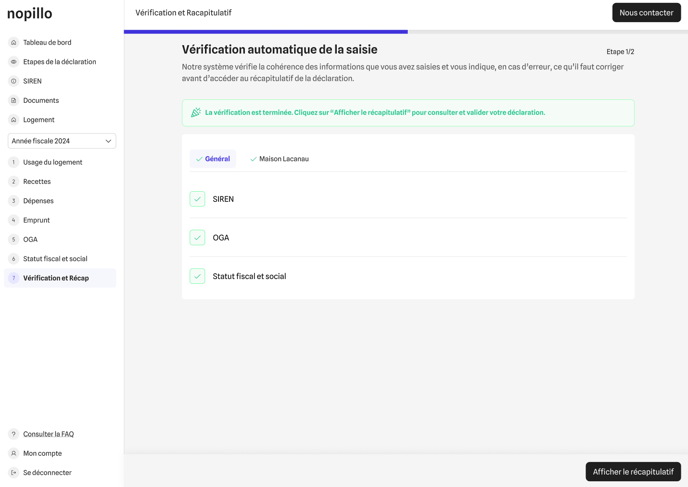Select the Général tab
This screenshot has height=487, width=688.
[213, 159]
